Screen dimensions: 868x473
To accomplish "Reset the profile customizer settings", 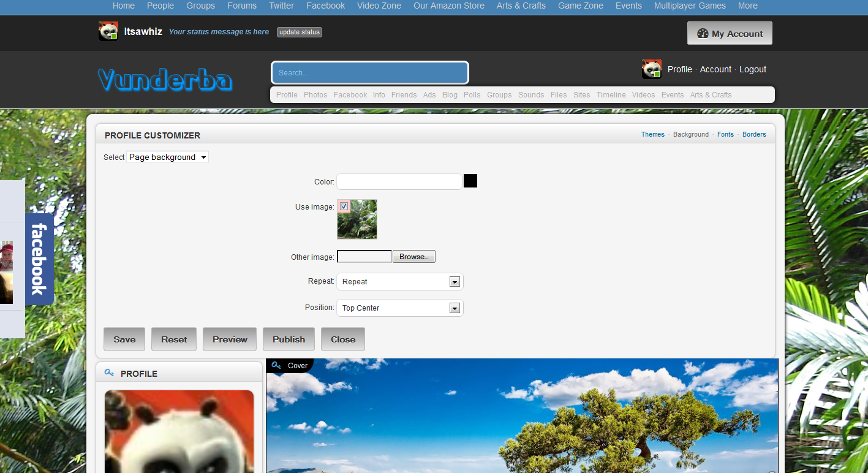I will [174, 339].
